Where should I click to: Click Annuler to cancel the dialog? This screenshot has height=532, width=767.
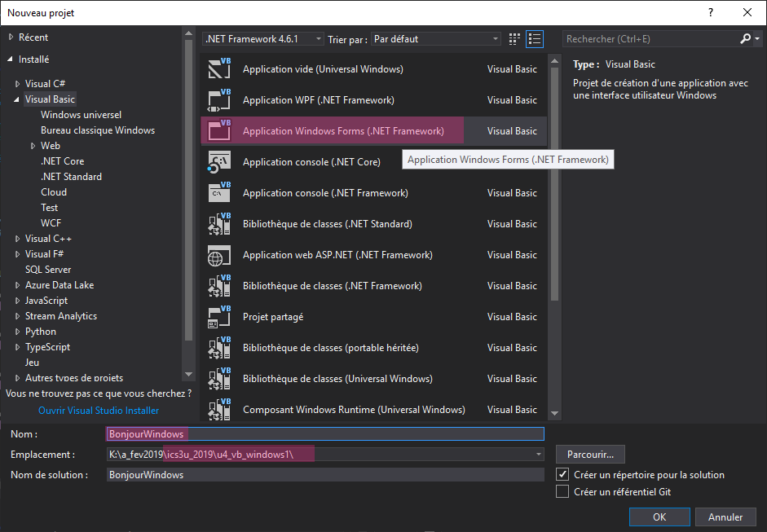click(x=725, y=517)
